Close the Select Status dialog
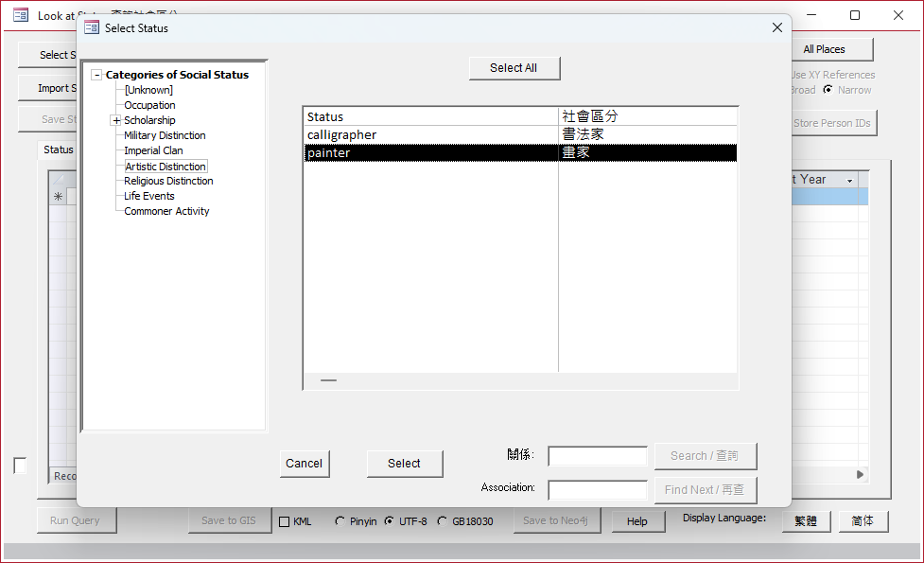924x563 pixels. [x=777, y=27]
